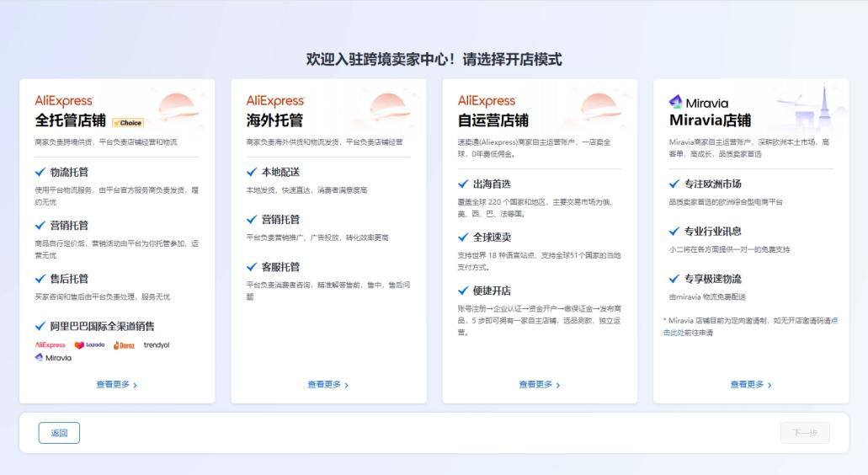Click the Lazada channel logo
868x475 pixels.
89,345
